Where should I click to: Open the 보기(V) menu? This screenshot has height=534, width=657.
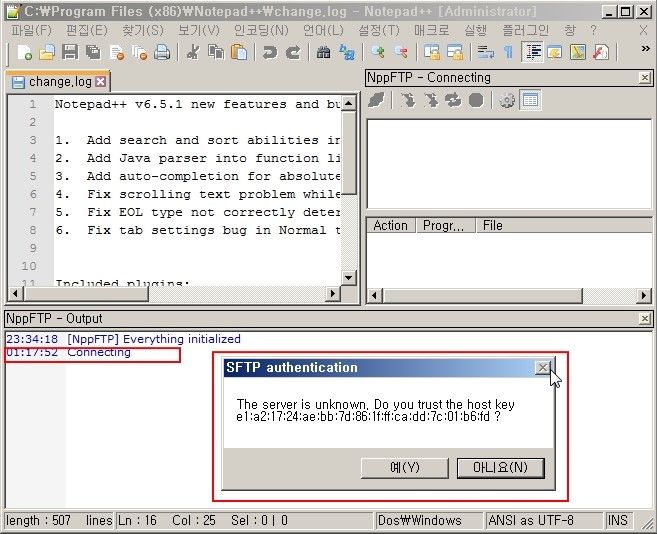pyautogui.click(x=199, y=30)
